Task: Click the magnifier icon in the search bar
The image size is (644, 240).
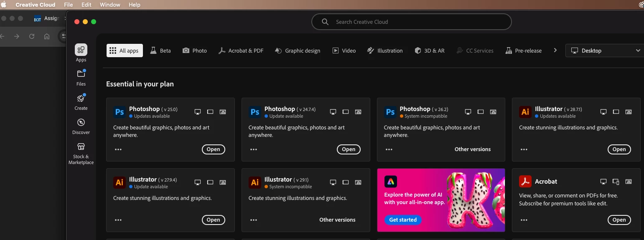Action: coord(325,22)
